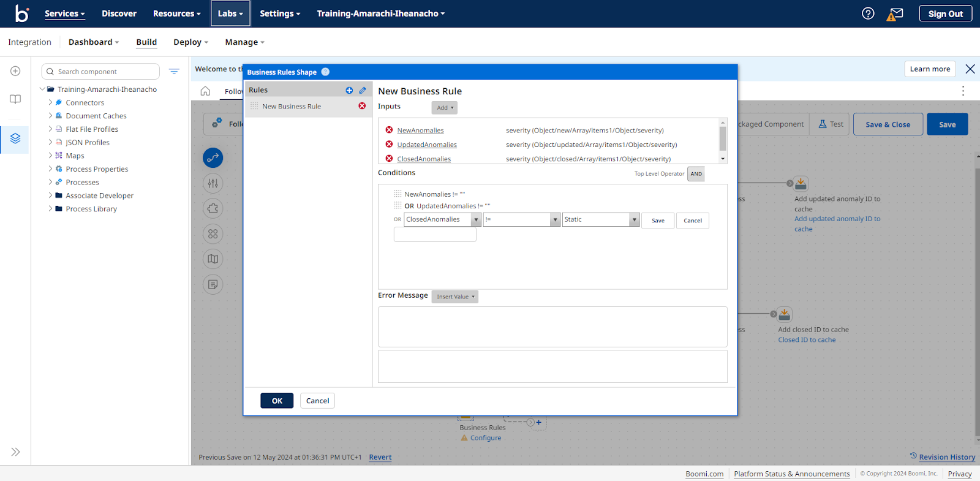Open the Labs menu

(x=230, y=13)
